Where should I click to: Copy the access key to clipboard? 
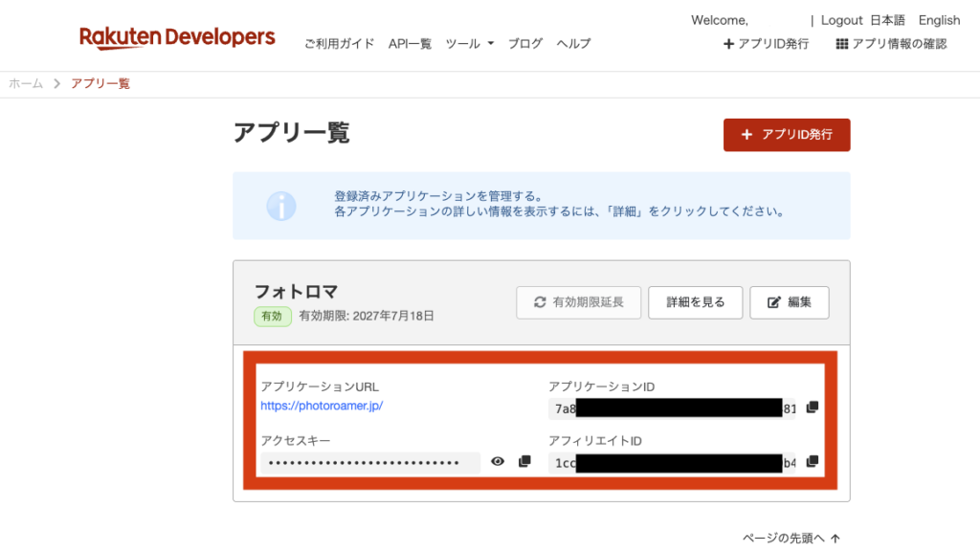coord(524,461)
